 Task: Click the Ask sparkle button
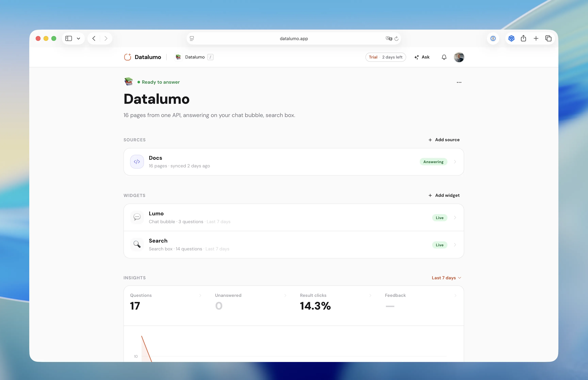click(x=422, y=57)
